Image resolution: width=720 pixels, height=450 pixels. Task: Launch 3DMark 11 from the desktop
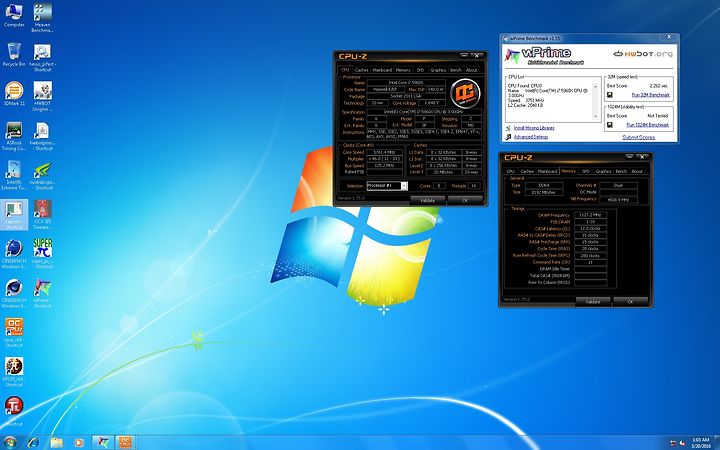pyautogui.click(x=14, y=94)
